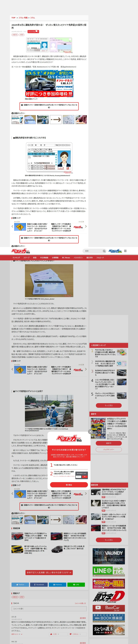Open the BC News nav tab

(x=66, y=257)
